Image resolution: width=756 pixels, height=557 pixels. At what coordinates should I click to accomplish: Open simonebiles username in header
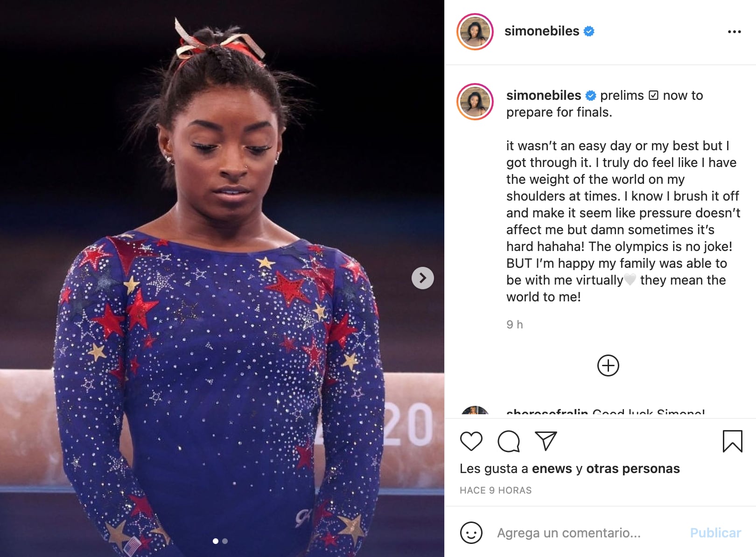(x=542, y=31)
